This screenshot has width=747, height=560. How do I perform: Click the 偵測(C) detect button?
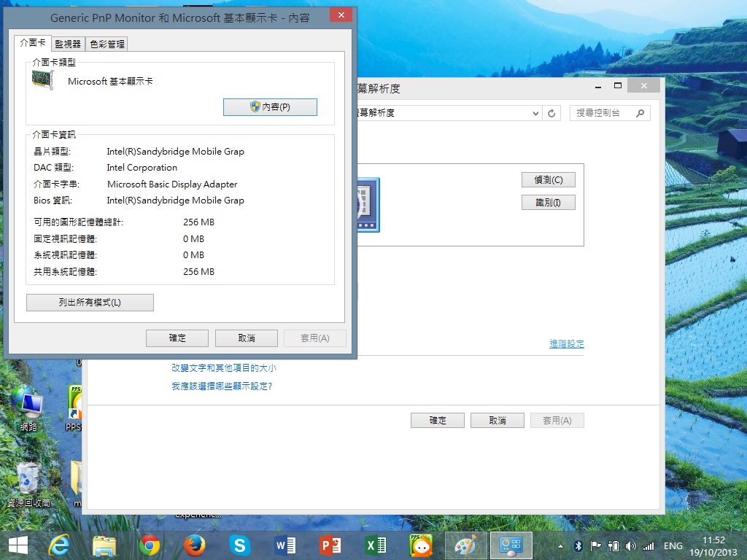tap(549, 180)
